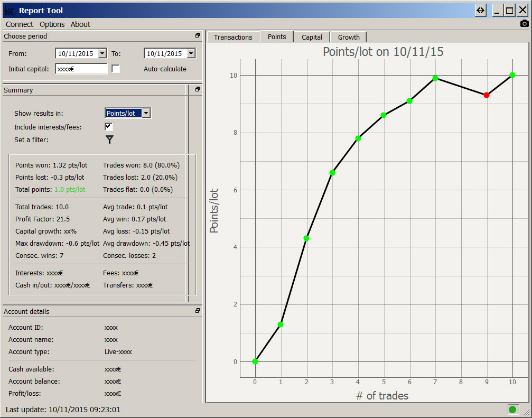Click the Report Tool app icon
The image size is (532, 418).
tap(10, 11)
